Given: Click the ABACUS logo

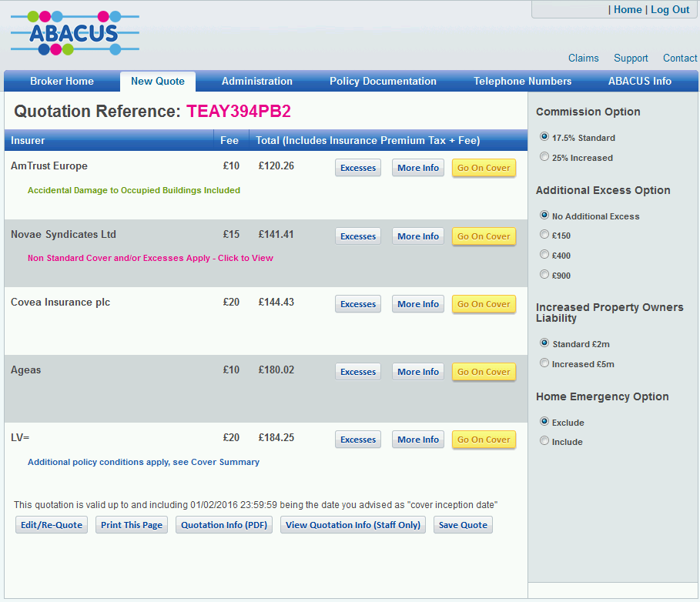Looking at the screenshot, I should pyautogui.click(x=75, y=33).
